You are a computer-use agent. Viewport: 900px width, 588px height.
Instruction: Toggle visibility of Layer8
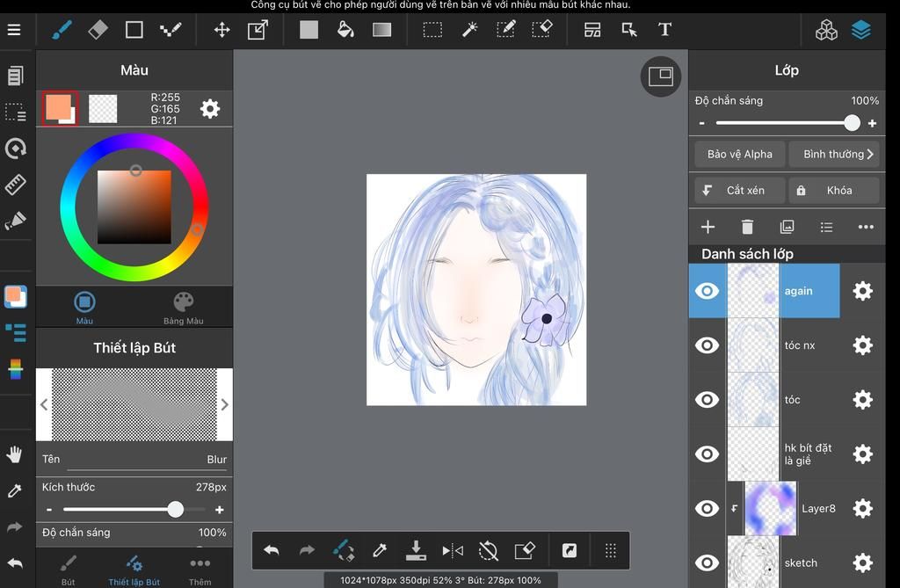point(708,508)
